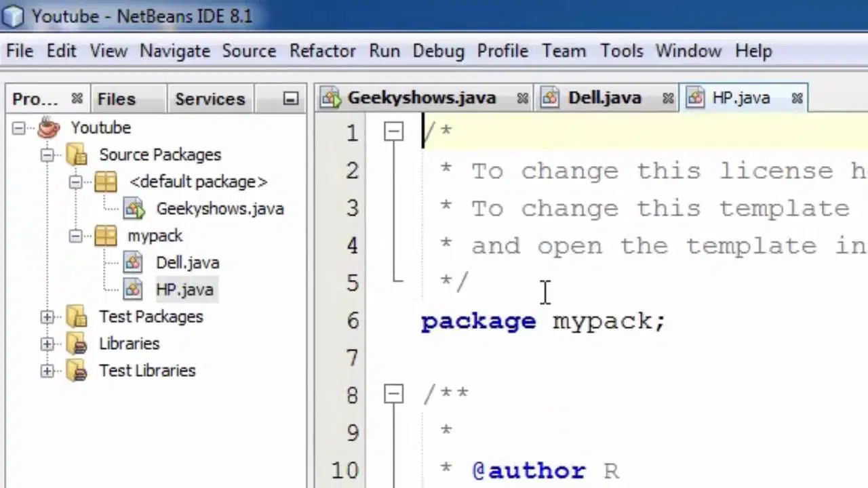Select Geekyshows.java file name in project tree
The image size is (868, 488).
pyautogui.click(x=220, y=209)
